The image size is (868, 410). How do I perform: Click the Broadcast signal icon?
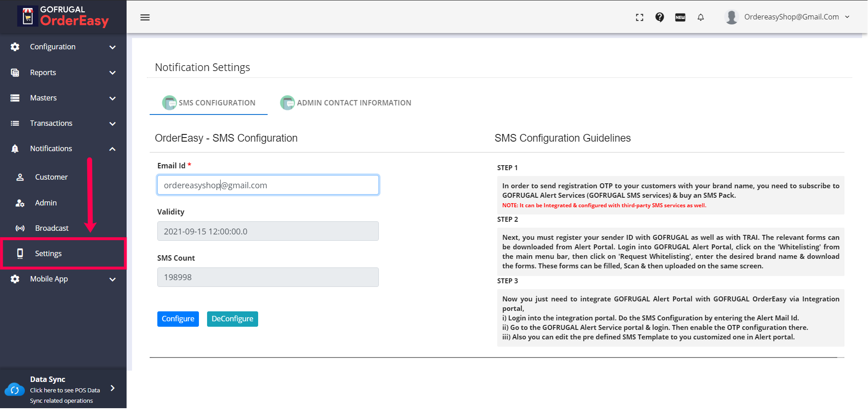point(20,228)
